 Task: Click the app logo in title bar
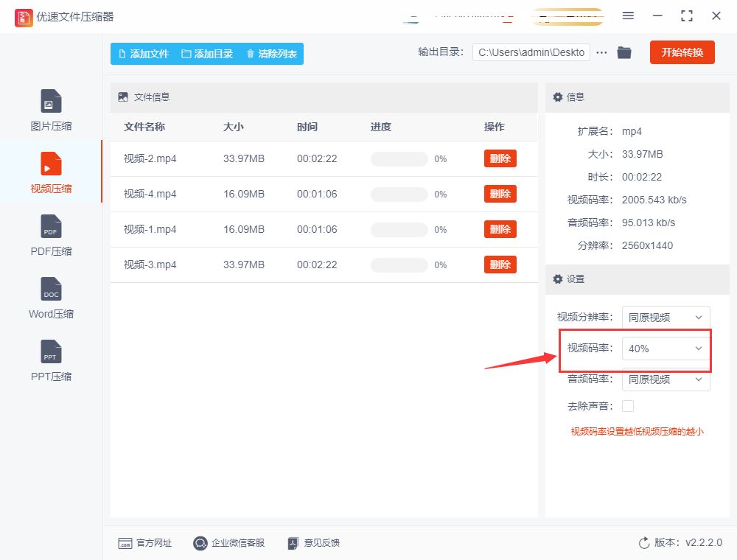pos(24,18)
